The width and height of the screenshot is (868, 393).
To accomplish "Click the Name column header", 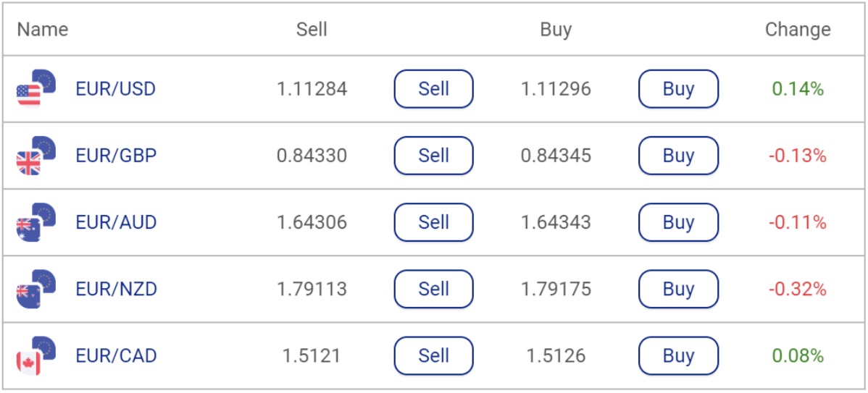I will [x=43, y=29].
